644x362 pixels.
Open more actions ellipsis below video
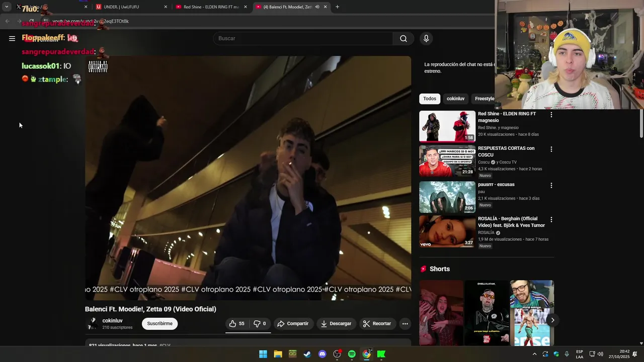coord(405,324)
